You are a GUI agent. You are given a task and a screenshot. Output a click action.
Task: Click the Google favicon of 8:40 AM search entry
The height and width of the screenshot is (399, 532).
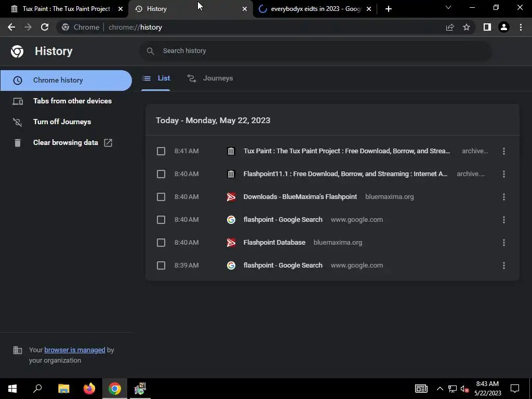tap(231, 220)
